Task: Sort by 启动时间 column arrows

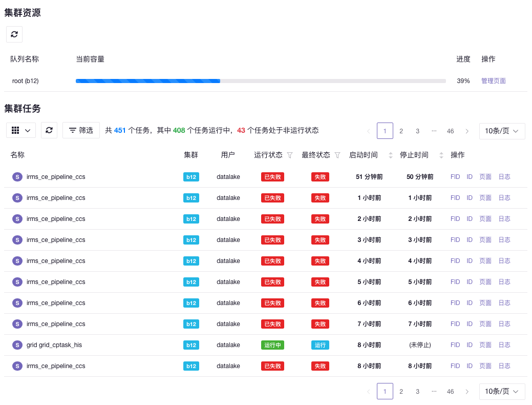Action: click(391, 155)
